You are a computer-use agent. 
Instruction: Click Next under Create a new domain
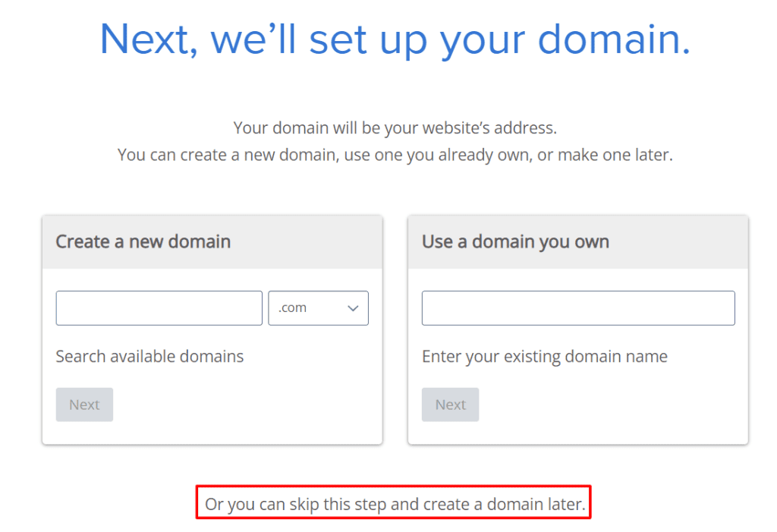[83, 405]
